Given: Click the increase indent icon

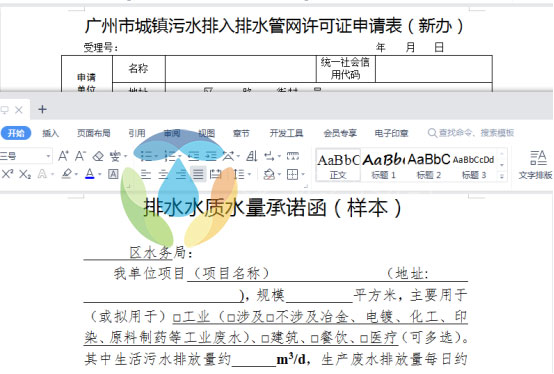Looking at the screenshot, I should [x=211, y=156].
